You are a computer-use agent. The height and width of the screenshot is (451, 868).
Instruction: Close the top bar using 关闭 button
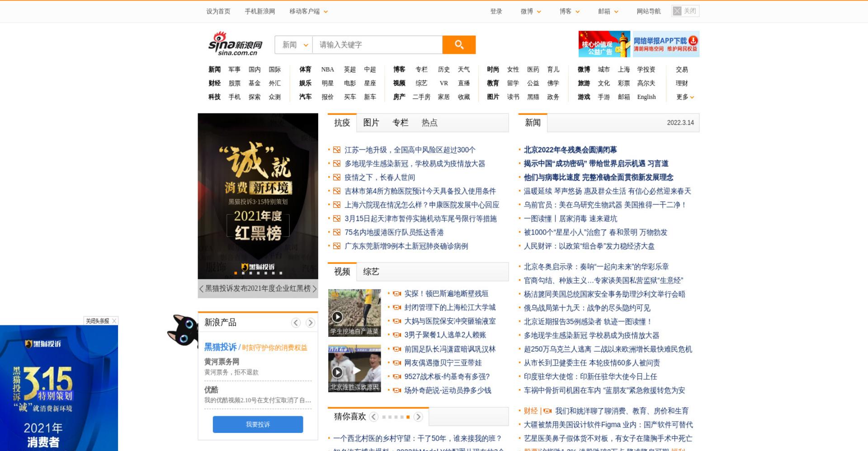tap(685, 11)
